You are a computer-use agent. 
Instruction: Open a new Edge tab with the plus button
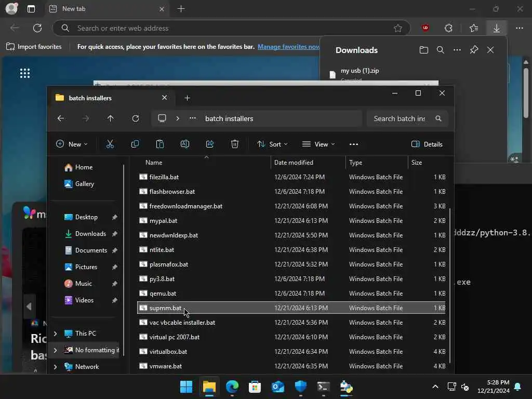181,9
